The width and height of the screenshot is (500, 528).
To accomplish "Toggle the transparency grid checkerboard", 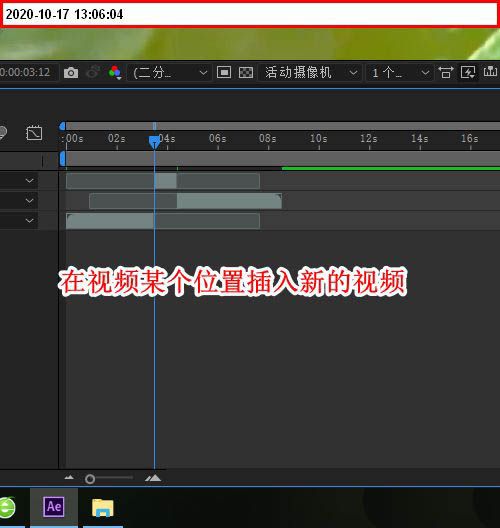I will point(246,72).
